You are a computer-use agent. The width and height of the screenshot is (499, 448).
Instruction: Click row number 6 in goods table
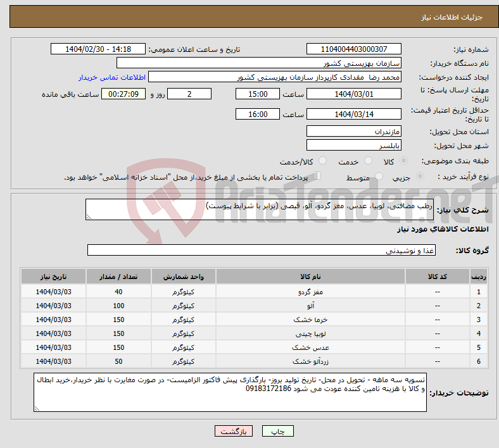478,361
